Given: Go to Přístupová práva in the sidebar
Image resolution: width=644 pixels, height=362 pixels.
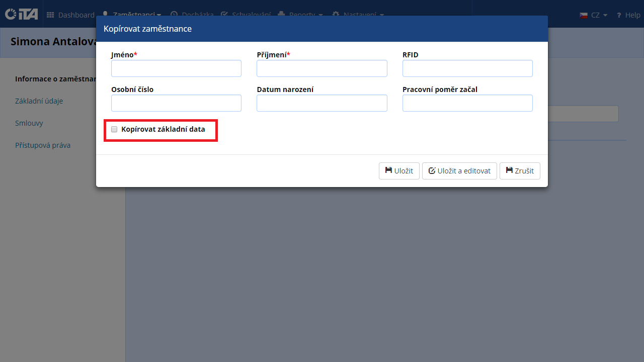Looking at the screenshot, I should tap(43, 145).
